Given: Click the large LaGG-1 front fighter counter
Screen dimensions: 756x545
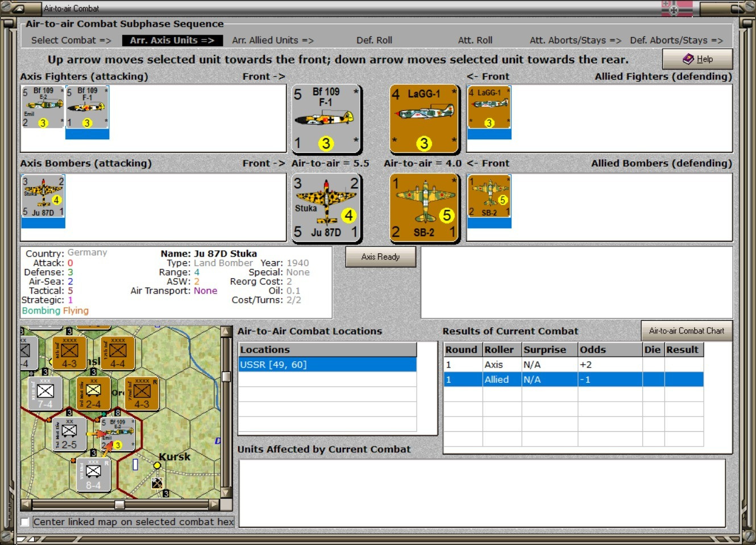Looking at the screenshot, I should [x=424, y=119].
